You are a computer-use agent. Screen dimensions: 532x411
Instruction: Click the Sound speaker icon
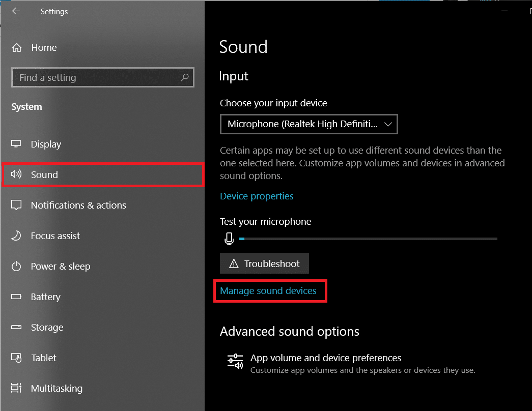(16, 174)
